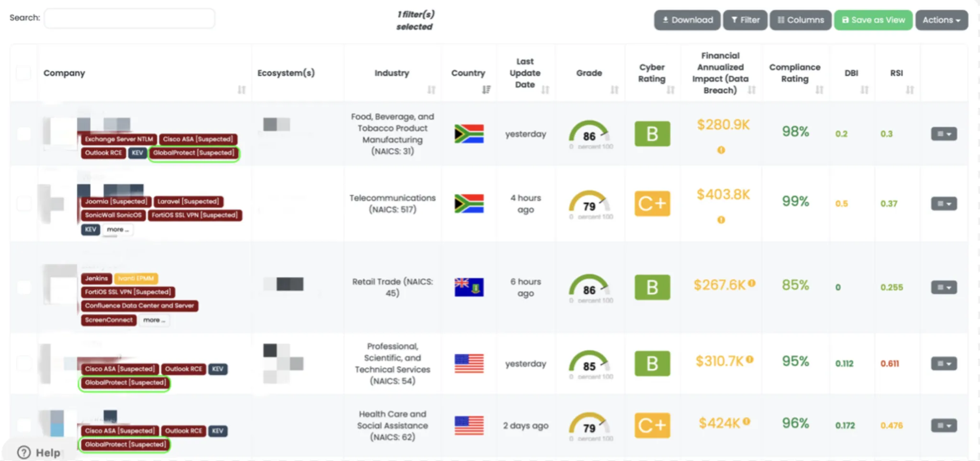Screen dimensions: 980x461
Task: Check the box for Telecommunications row
Action: point(23,203)
